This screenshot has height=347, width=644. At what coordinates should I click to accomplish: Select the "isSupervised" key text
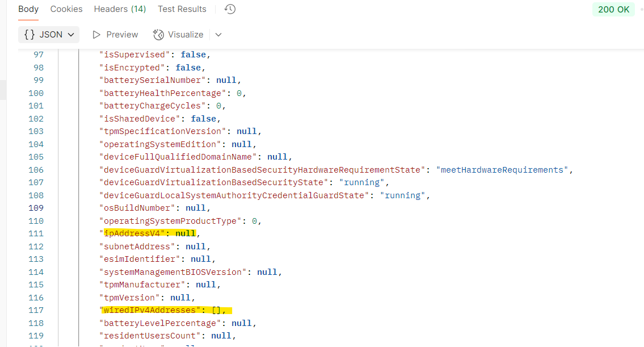[134, 55]
